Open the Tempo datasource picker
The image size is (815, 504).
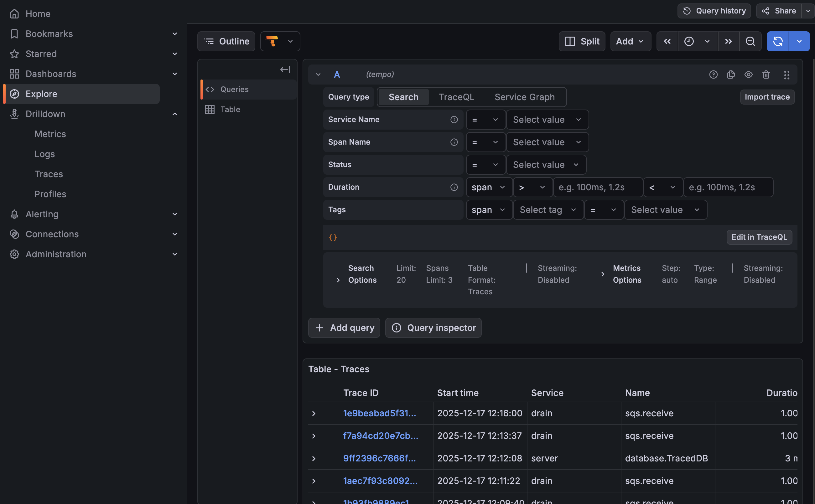point(280,41)
